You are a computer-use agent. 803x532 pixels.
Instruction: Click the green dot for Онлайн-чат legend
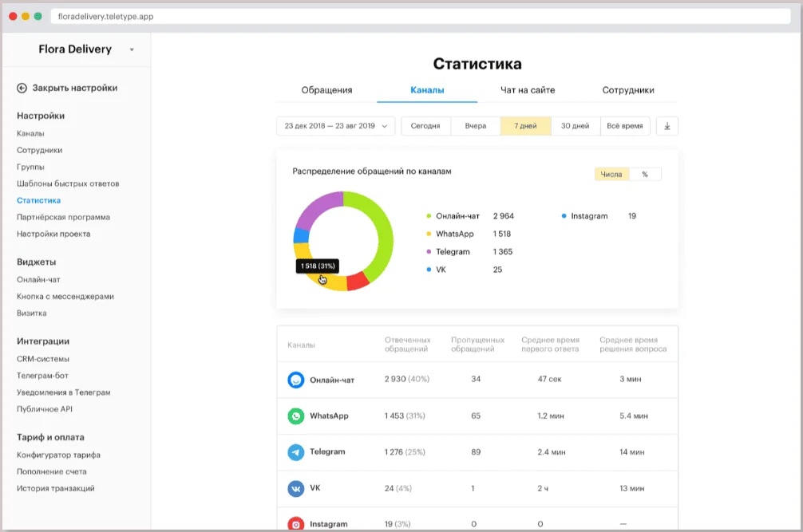(429, 216)
